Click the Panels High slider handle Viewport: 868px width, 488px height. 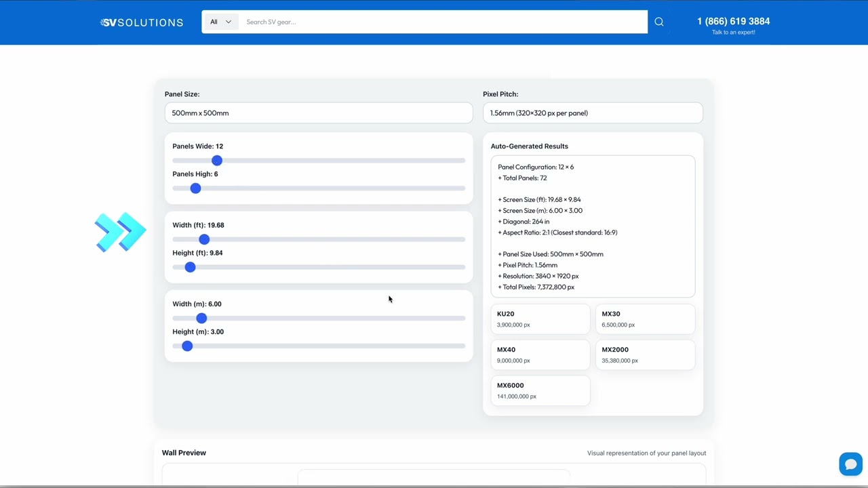tap(195, 188)
